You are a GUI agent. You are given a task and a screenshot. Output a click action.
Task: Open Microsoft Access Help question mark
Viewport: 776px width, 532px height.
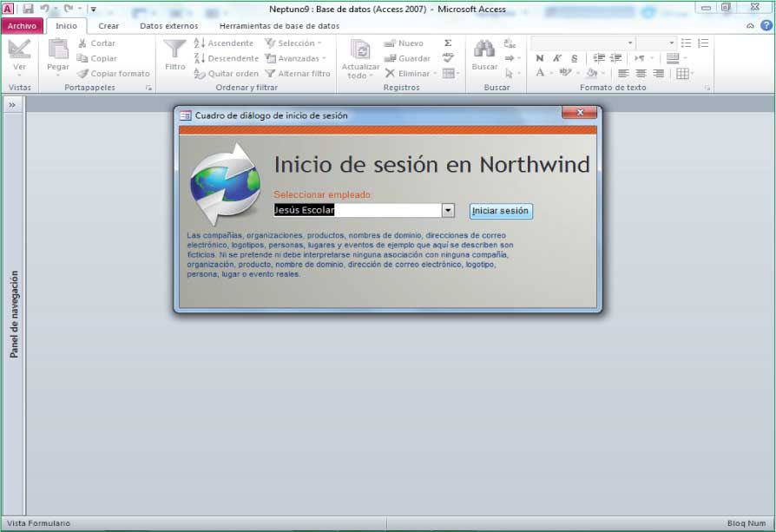[x=766, y=26]
